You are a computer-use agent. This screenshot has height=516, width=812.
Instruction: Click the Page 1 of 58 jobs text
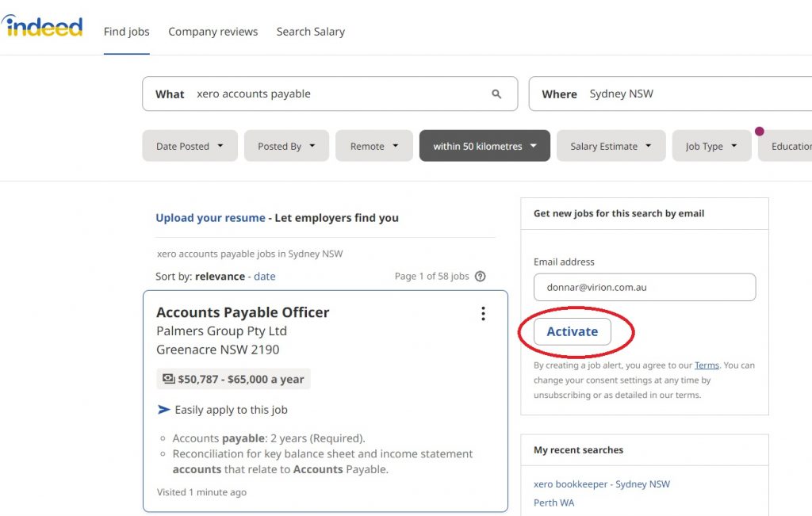(x=432, y=277)
